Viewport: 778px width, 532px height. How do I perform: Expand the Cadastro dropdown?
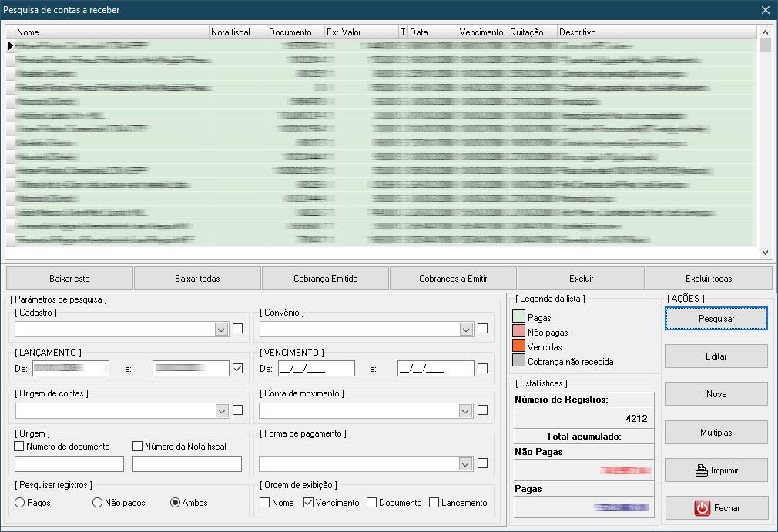point(221,330)
